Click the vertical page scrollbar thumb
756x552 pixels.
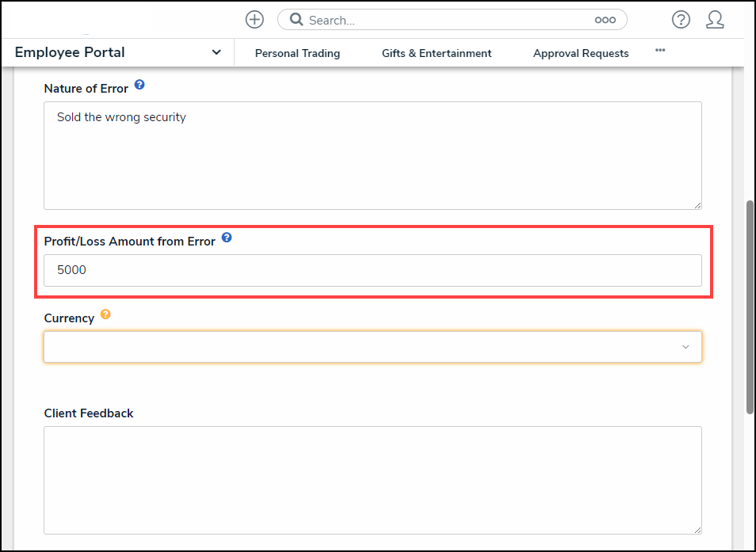pos(750,306)
